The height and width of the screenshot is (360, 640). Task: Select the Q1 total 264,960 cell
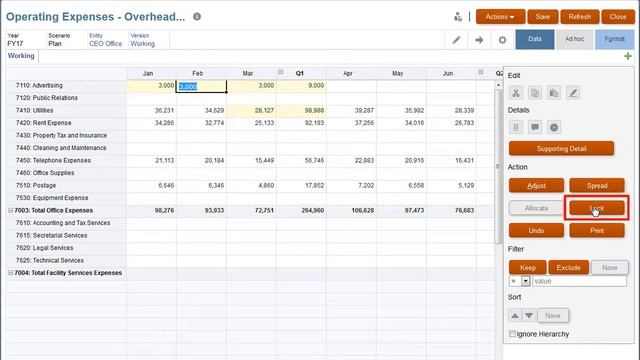(x=301, y=210)
